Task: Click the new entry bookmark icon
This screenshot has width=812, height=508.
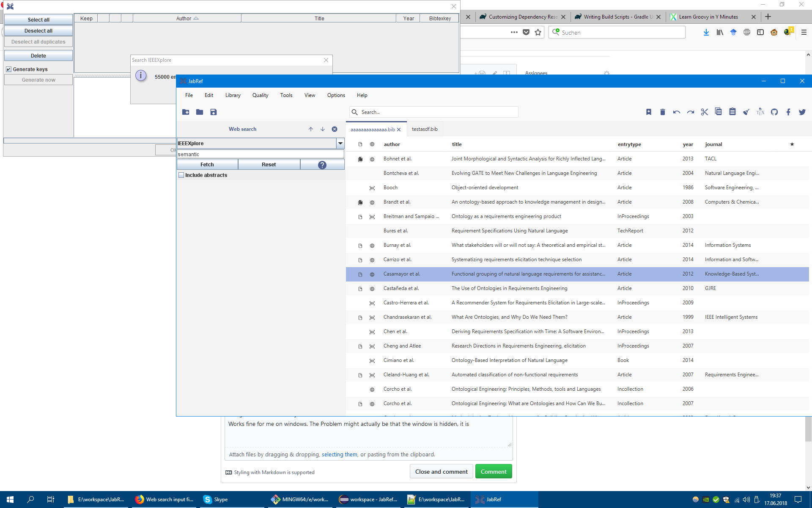Action: click(x=649, y=112)
